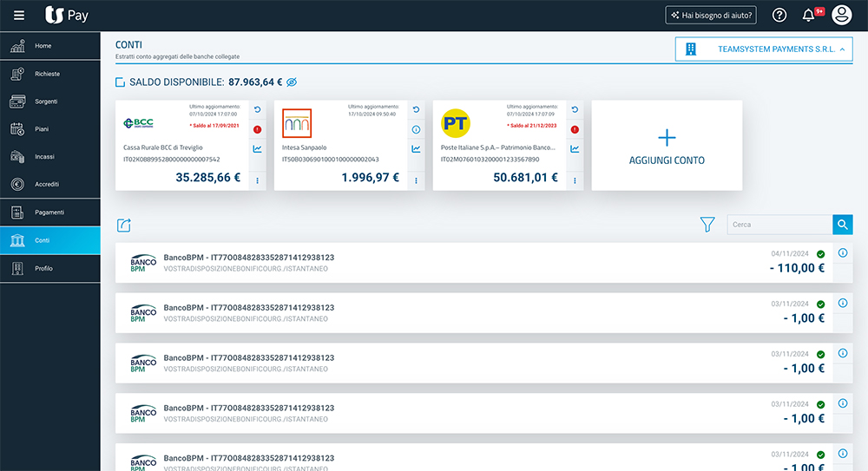Open the three-dot menu on Cassa Rurale card

point(258,180)
